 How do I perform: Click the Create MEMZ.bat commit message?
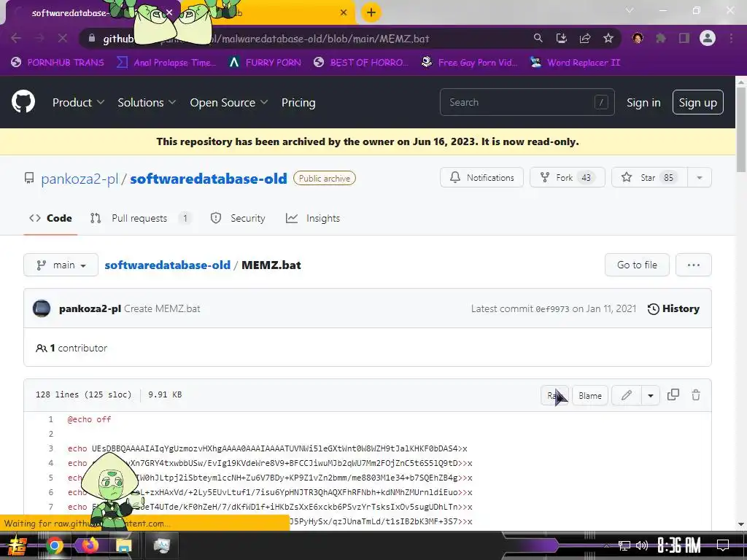[x=162, y=308]
